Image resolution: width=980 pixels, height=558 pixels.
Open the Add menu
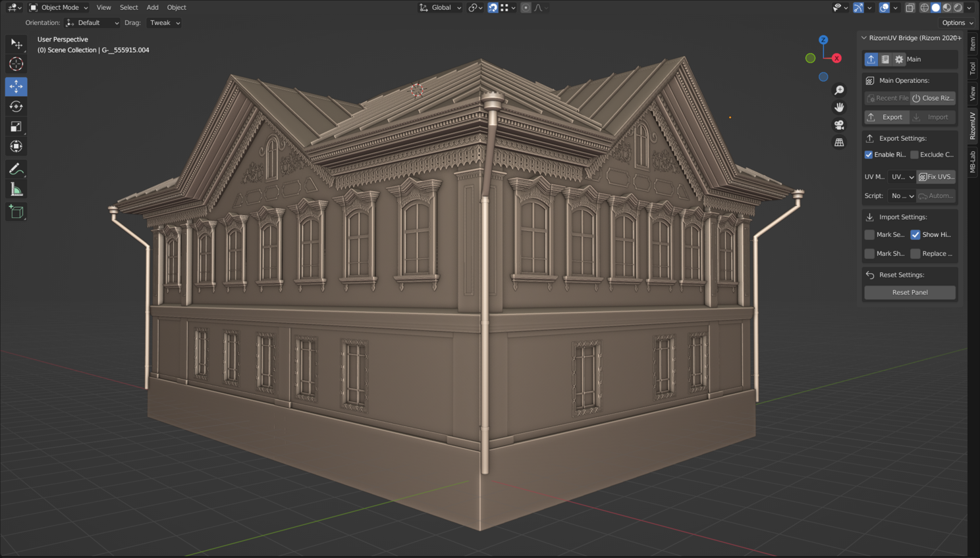153,8
